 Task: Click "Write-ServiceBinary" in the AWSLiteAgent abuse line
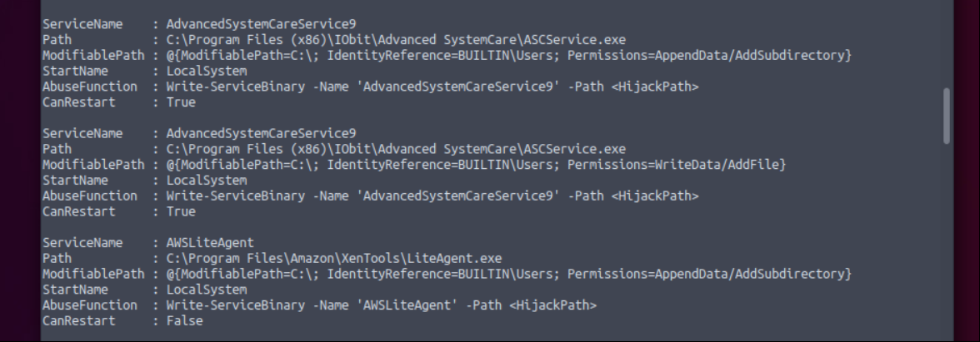[x=235, y=305]
